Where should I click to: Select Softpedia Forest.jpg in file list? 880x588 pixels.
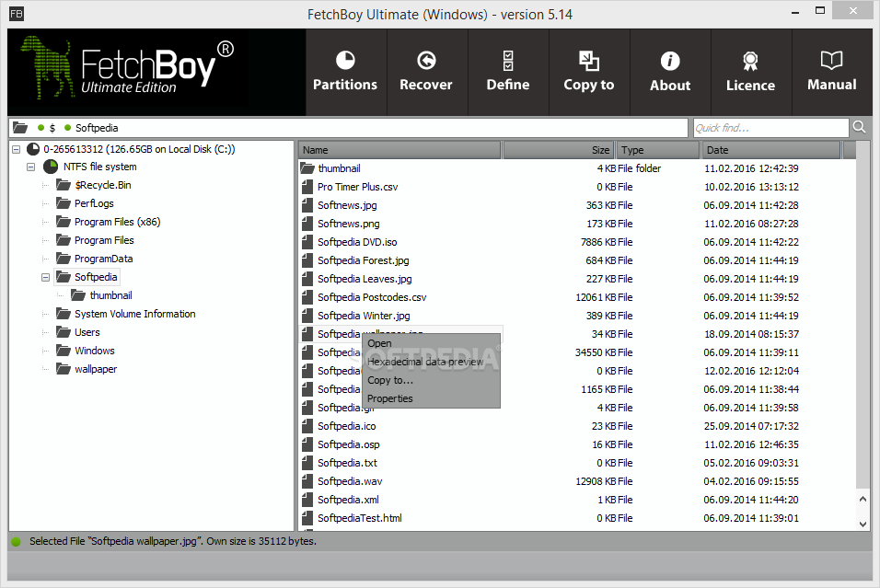363,260
